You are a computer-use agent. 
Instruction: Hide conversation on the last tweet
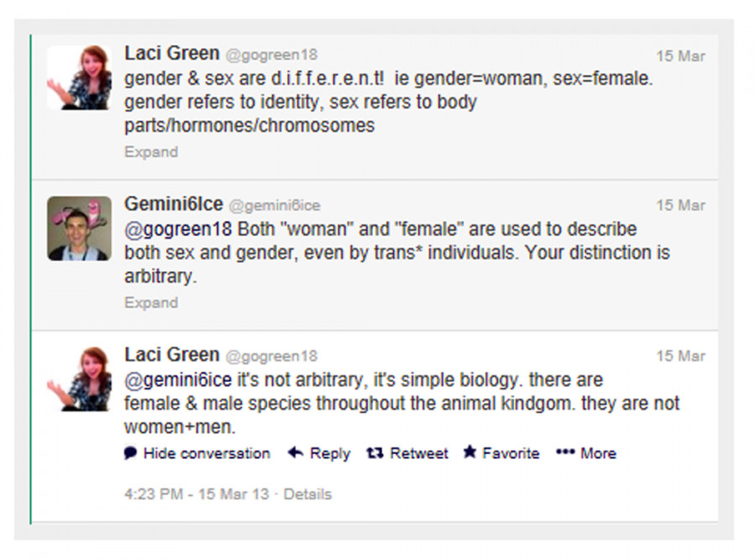206,453
